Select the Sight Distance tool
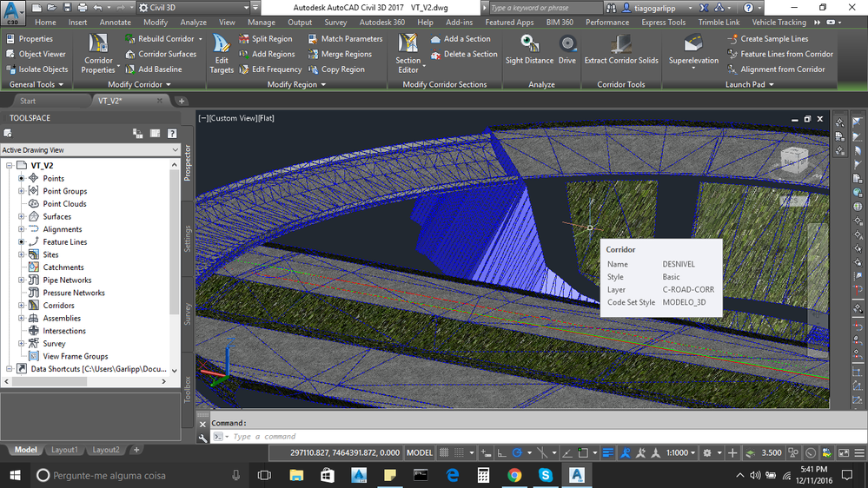The width and height of the screenshot is (868, 488). [x=529, y=49]
